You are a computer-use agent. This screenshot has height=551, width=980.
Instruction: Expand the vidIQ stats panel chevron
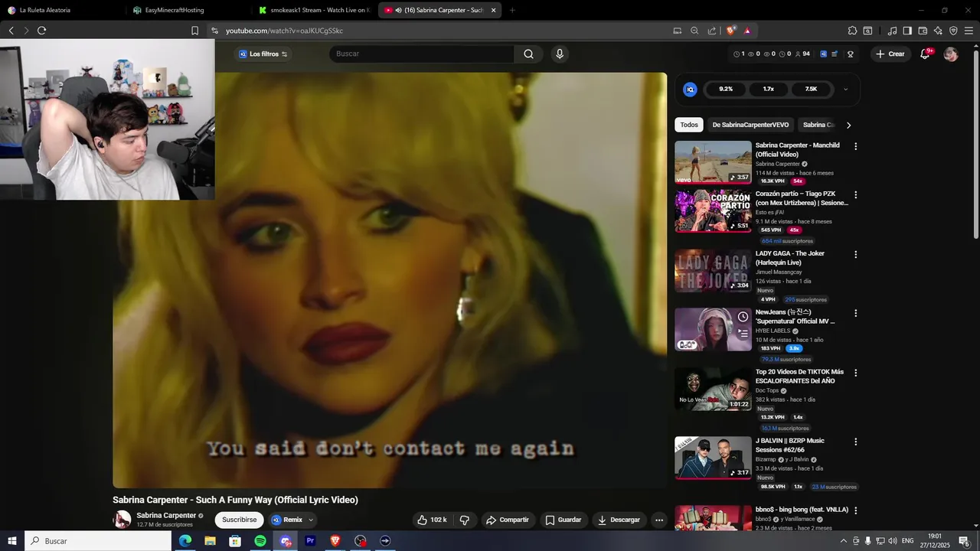click(x=845, y=89)
